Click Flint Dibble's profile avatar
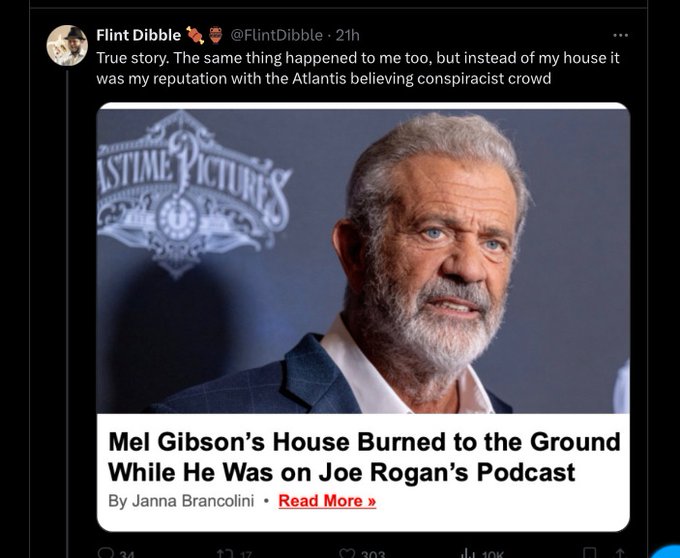The height and width of the screenshot is (558, 680). coord(67,46)
